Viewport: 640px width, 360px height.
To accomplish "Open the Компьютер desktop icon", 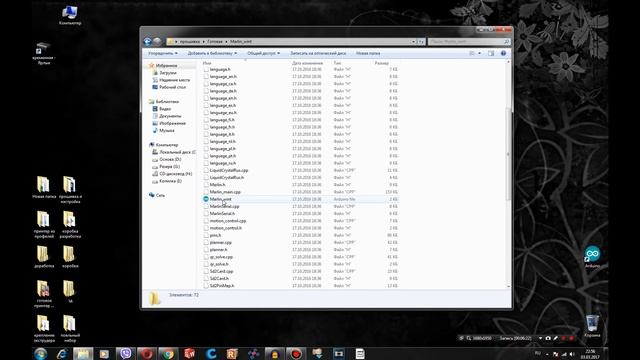I will point(70,16).
